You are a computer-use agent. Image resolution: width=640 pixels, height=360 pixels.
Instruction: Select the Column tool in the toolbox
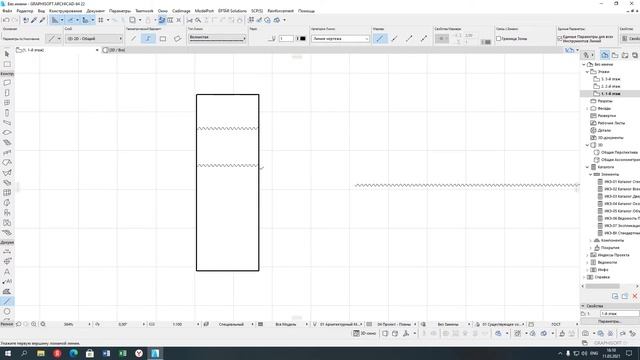7,113
